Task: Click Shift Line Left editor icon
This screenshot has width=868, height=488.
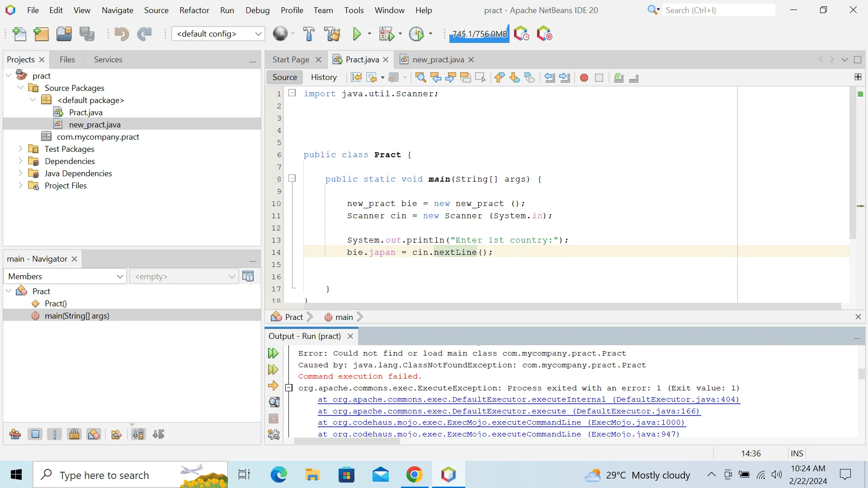Action: (550, 78)
